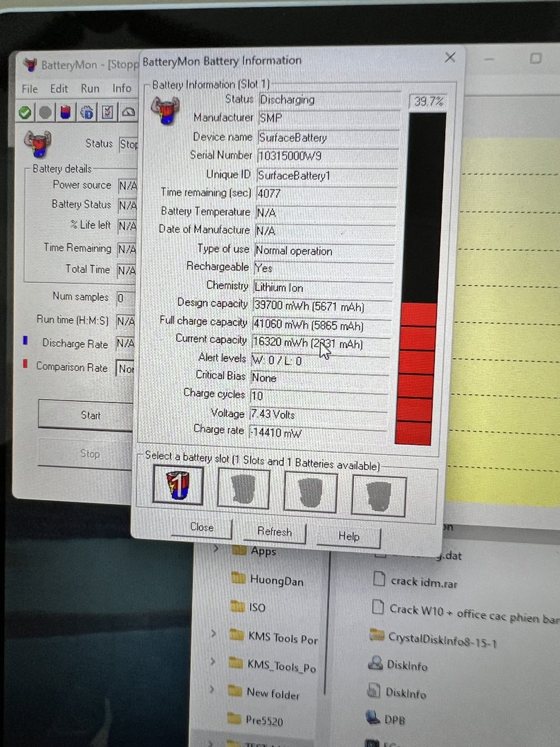The height and width of the screenshot is (747, 560).
Task: Expand the KMS_Tools_Po folder node
Action: click(214, 663)
